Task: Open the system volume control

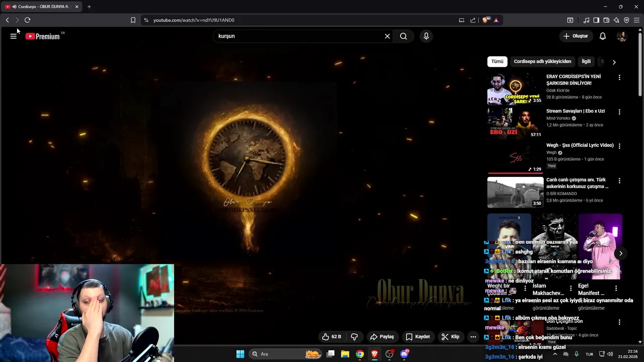Action: (x=611, y=354)
